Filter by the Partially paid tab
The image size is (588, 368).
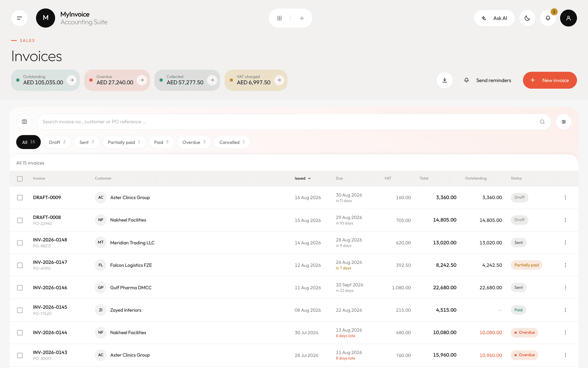[x=124, y=142]
